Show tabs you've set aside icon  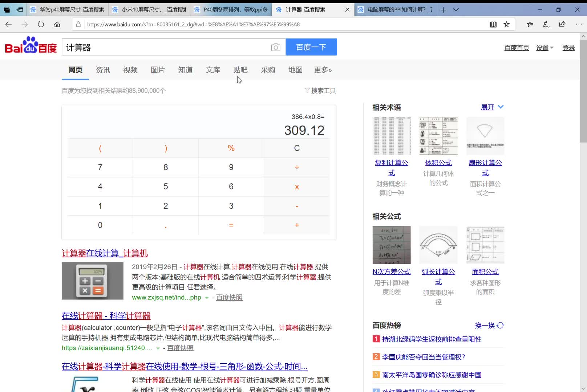coord(7,10)
